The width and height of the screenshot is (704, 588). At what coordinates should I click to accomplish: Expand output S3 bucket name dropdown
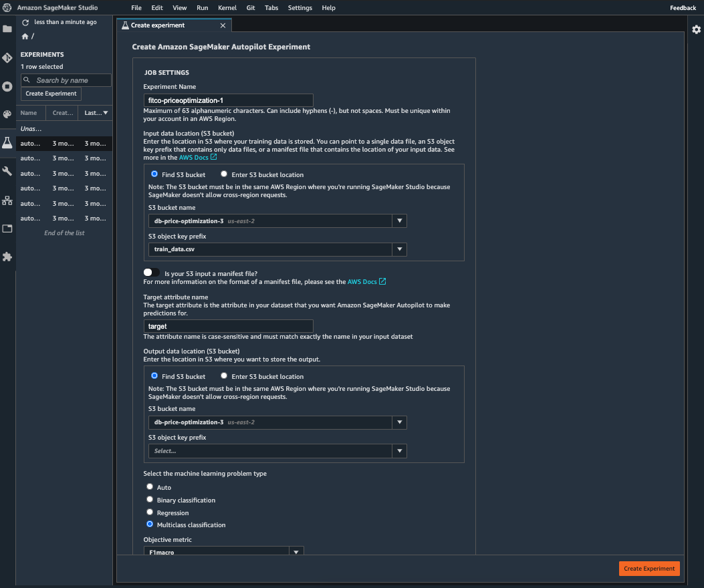(399, 422)
